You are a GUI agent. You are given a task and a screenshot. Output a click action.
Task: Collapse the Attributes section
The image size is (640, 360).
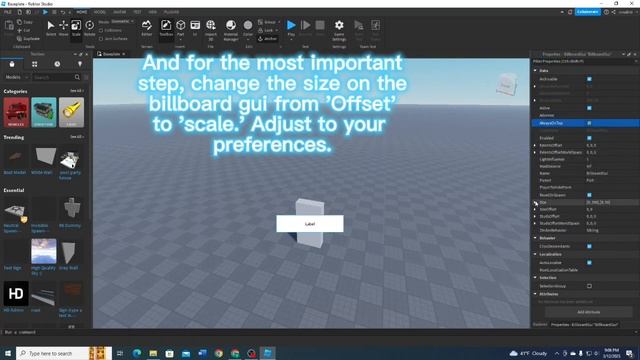click(x=535, y=294)
